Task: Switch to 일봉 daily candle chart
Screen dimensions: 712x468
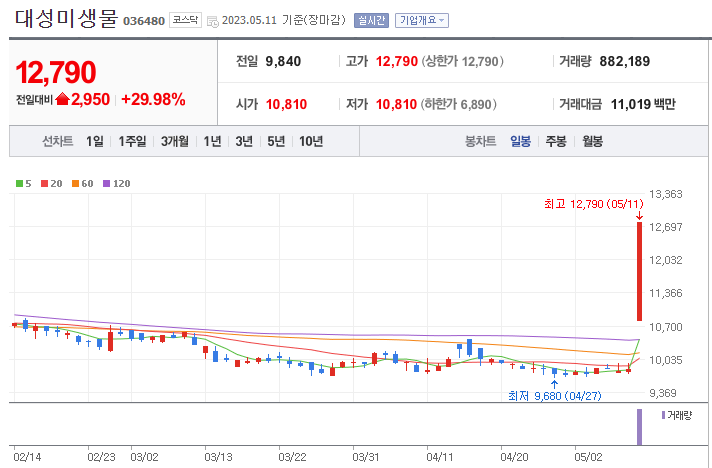Action: click(x=520, y=142)
